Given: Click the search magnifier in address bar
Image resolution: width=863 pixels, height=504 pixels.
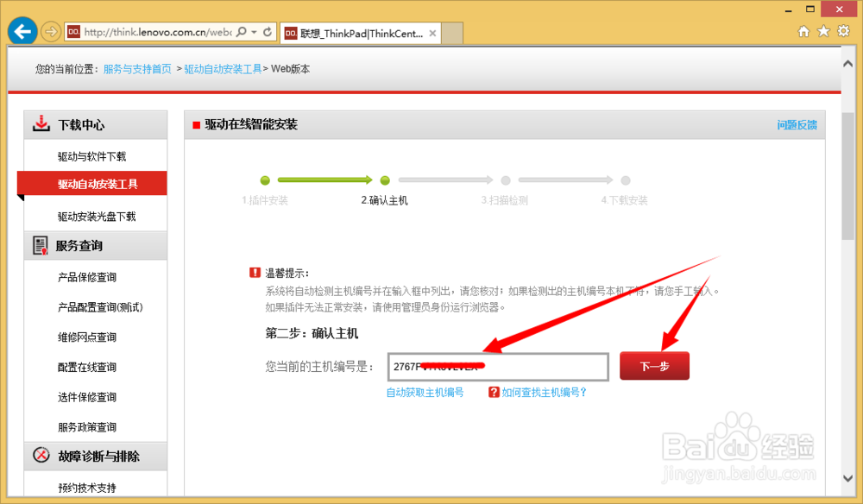Looking at the screenshot, I should pyautogui.click(x=242, y=32).
